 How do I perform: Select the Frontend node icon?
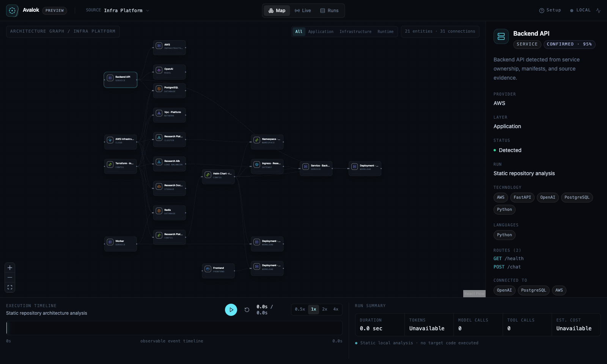pyautogui.click(x=208, y=269)
